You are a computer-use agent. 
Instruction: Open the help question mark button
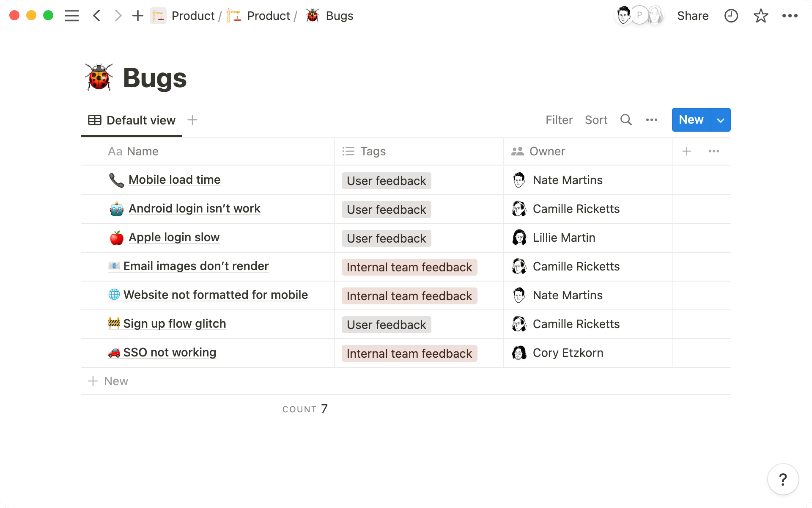[783, 479]
